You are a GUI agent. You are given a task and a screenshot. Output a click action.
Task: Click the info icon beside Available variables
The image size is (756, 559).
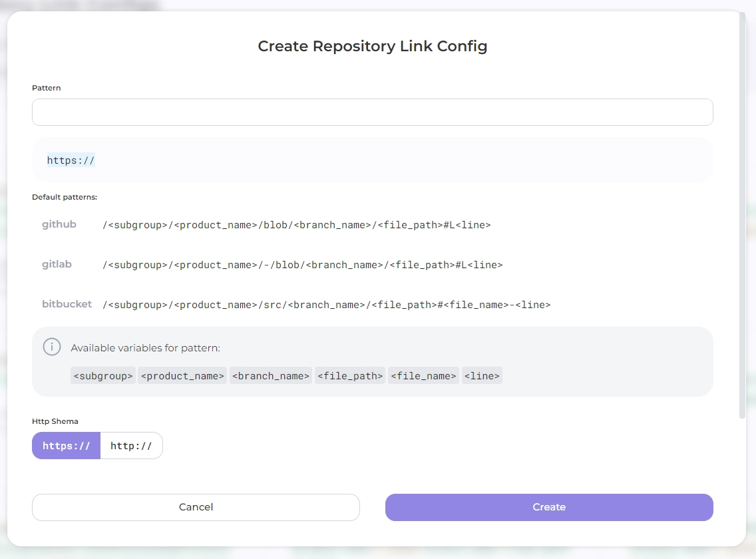click(x=52, y=347)
